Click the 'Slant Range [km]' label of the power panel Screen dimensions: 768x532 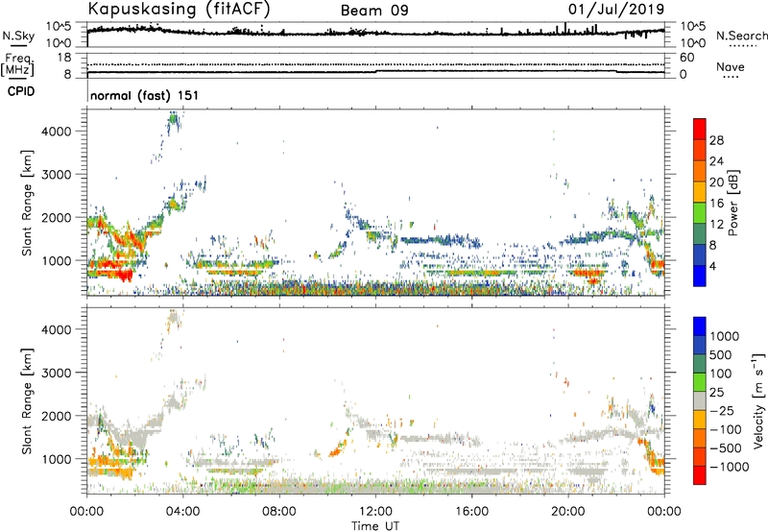(27, 203)
